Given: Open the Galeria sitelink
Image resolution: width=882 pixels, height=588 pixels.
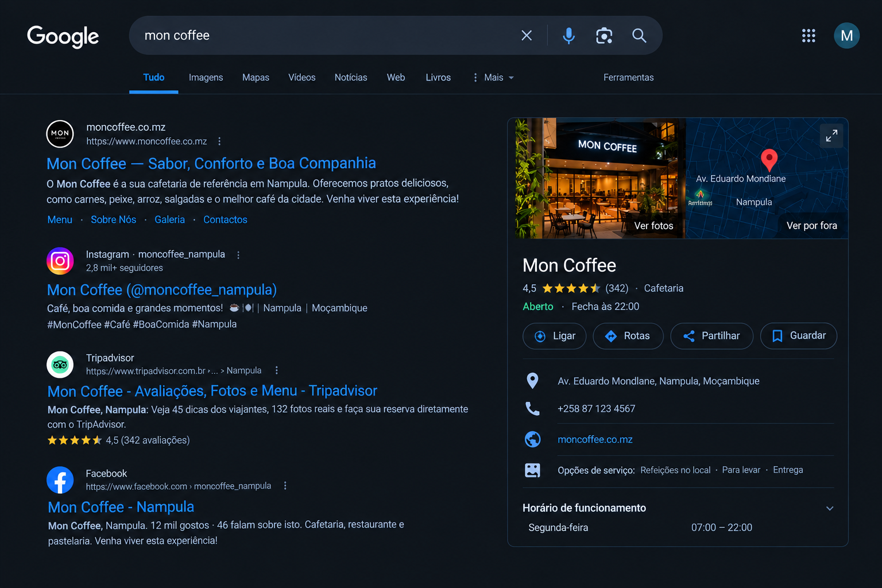Looking at the screenshot, I should click(170, 219).
